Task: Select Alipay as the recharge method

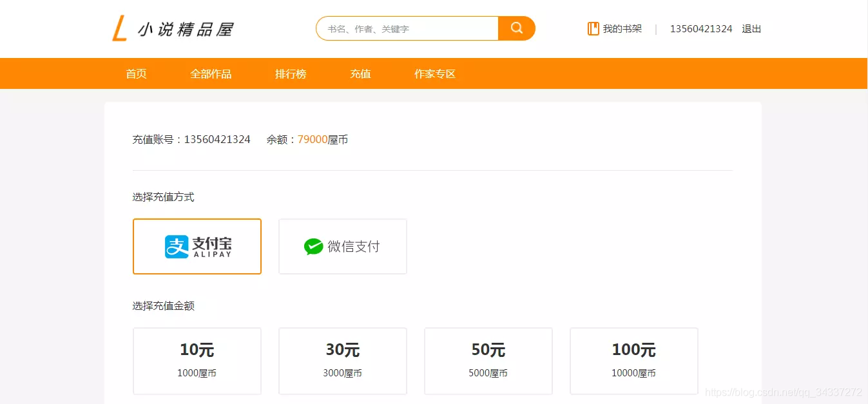Action: click(197, 247)
